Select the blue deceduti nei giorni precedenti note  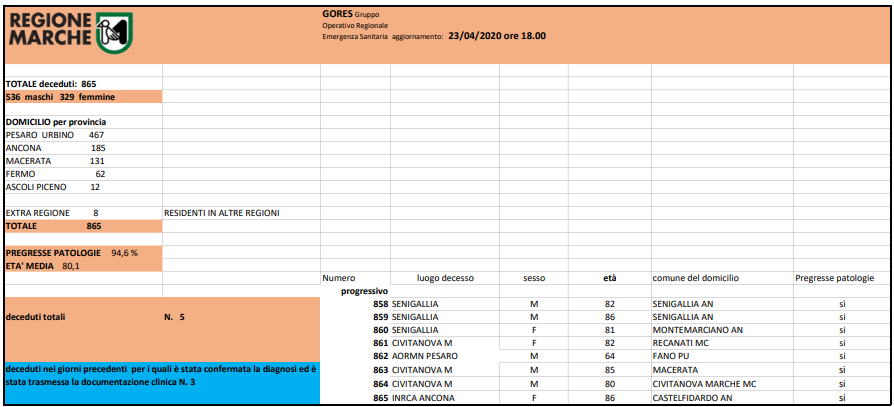tap(162, 382)
